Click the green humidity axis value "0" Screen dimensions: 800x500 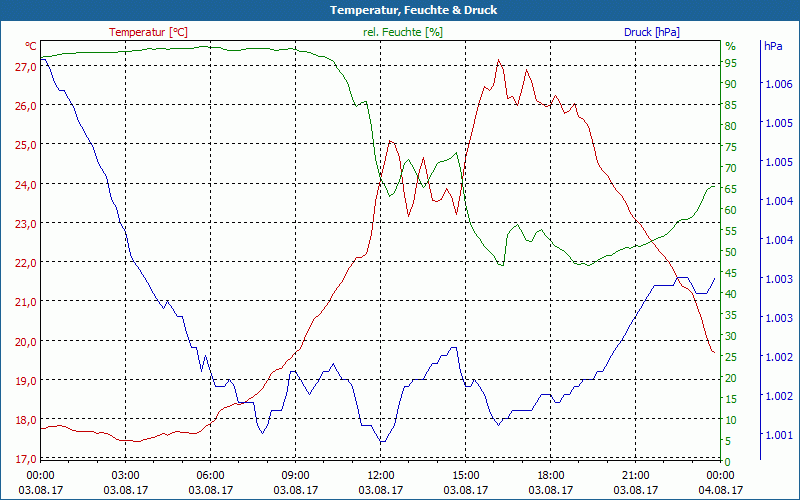[728, 462]
